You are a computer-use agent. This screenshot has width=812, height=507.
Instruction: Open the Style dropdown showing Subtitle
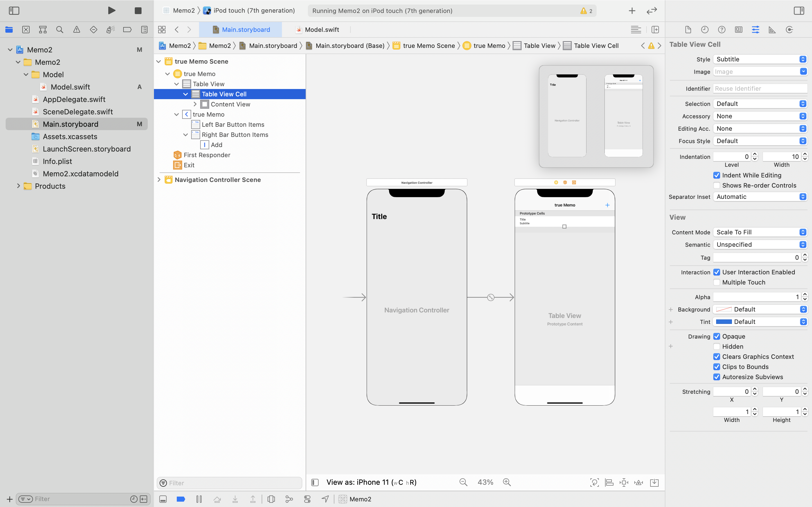click(760, 59)
